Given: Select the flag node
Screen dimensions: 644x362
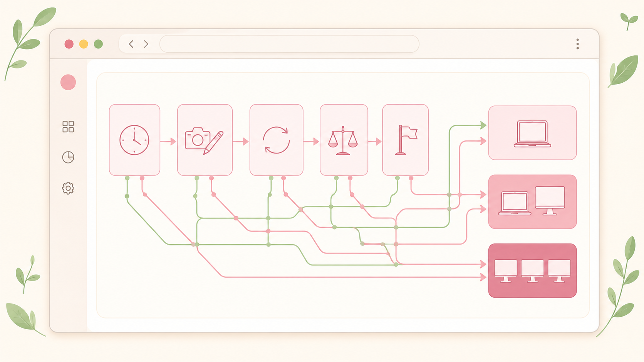Looking at the screenshot, I should [x=406, y=140].
